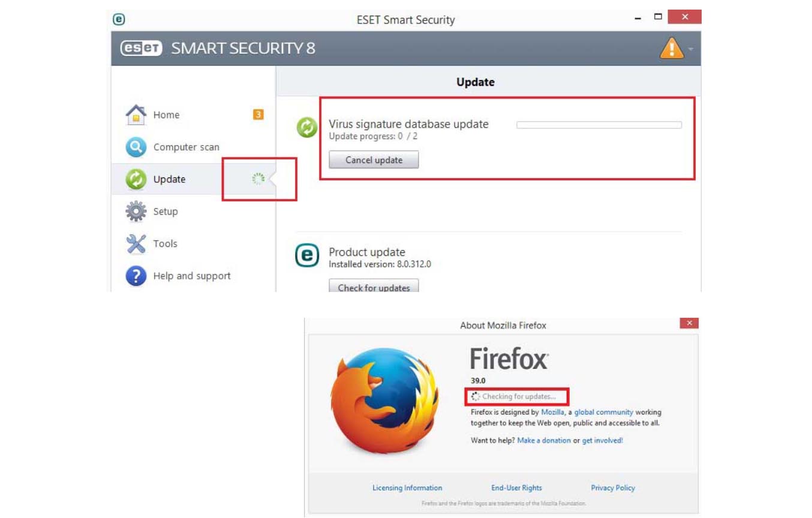
Task: Open Help and support
Action: click(x=193, y=276)
